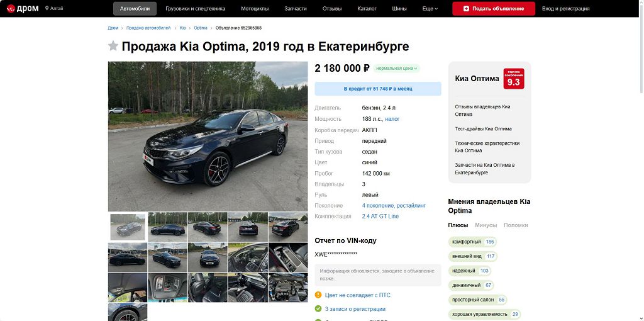Viewport: 644px width, 321px height.
Task: Open the 2.4 AT GT Line link
Action: pyautogui.click(x=380, y=216)
